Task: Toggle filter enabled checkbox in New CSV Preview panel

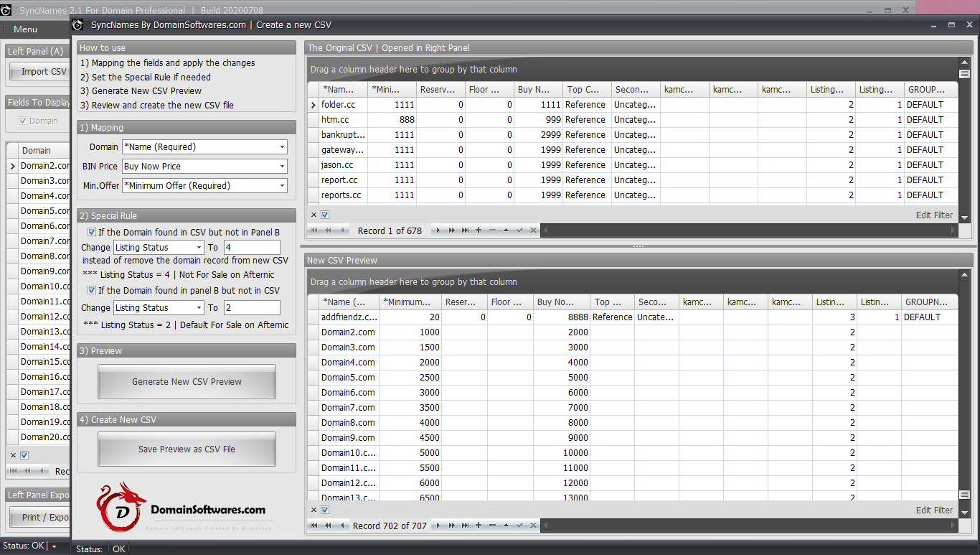Action: click(325, 510)
